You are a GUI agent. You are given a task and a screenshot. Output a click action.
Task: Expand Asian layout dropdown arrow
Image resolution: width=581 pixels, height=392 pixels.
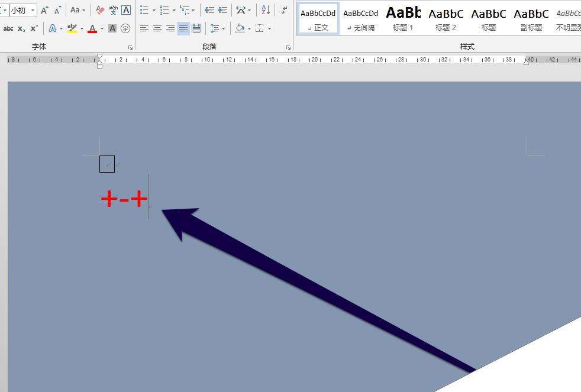[249, 11]
